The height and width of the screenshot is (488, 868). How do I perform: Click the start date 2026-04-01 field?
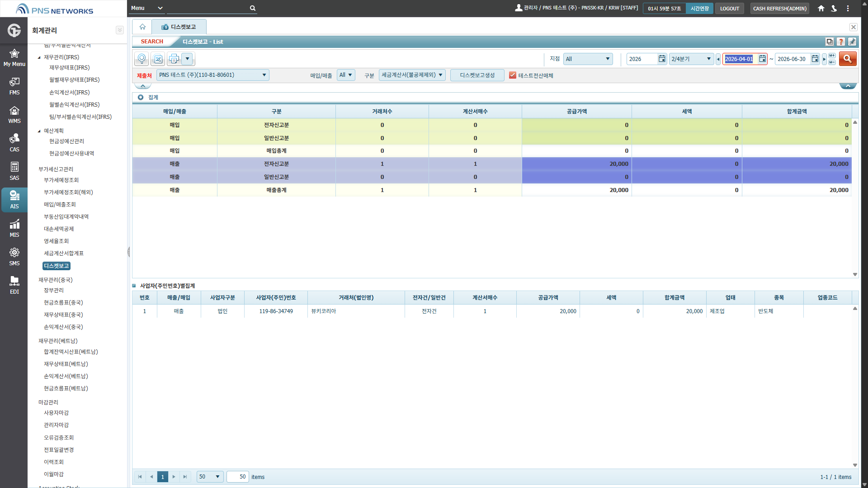pos(739,59)
